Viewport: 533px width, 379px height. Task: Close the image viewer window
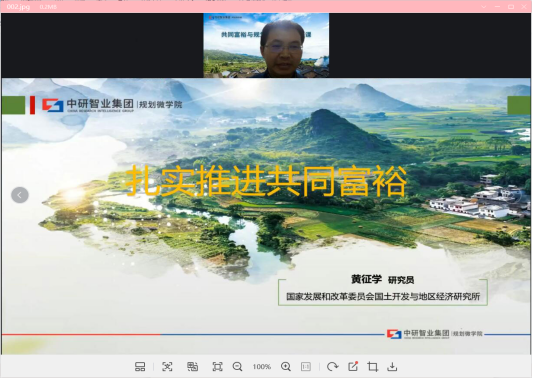tap(524, 7)
